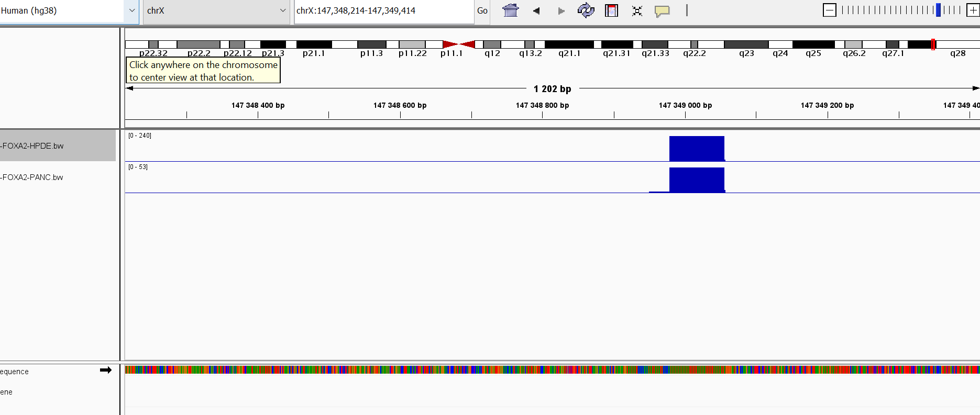The height and width of the screenshot is (415, 980).
Task: Click the PANC track blue signal peak
Action: coord(697,180)
